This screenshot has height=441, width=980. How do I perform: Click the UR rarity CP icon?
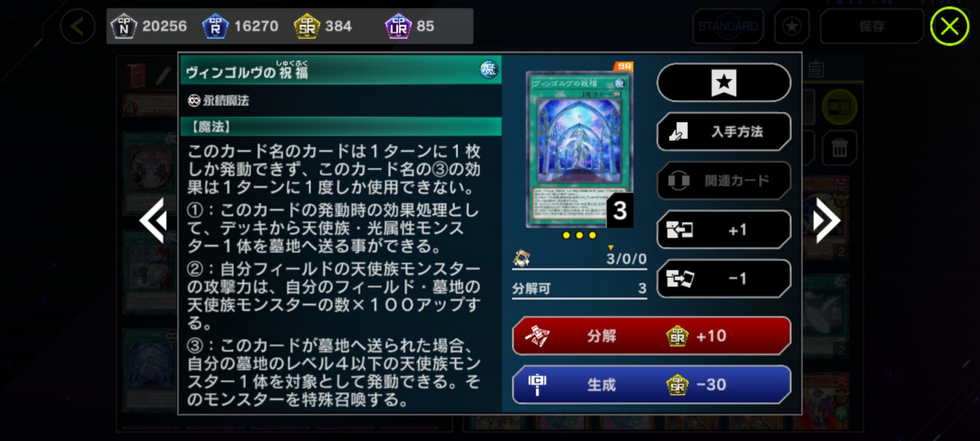(x=398, y=26)
